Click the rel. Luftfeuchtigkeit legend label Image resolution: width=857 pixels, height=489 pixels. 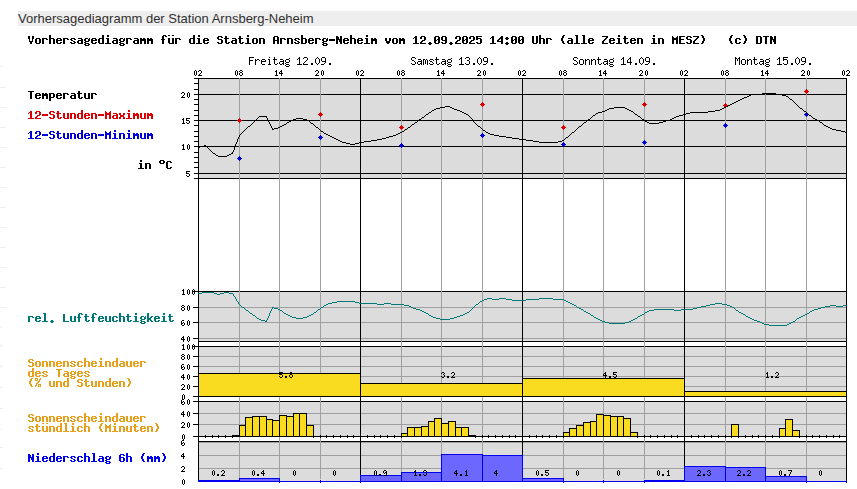tap(100, 318)
